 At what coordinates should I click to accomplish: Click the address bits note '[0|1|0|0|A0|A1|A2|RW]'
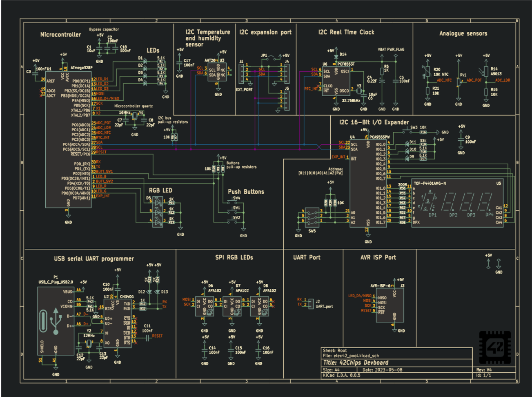[321, 173]
